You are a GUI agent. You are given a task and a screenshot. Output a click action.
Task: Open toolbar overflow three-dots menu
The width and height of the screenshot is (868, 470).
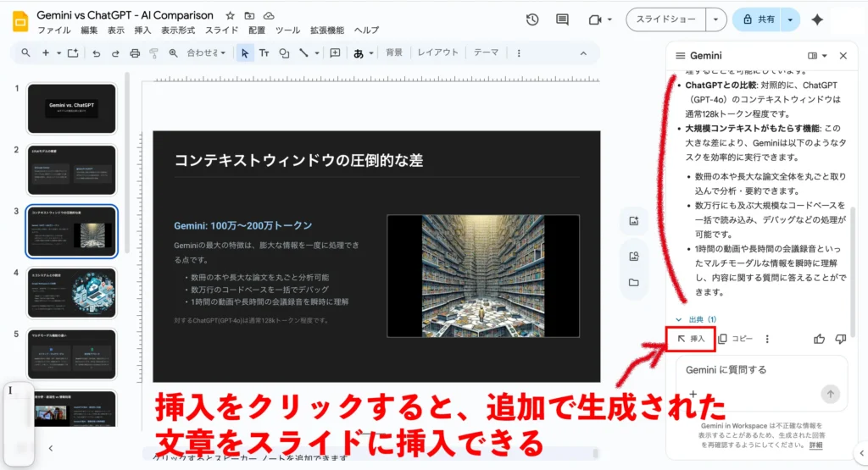click(519, 53)
